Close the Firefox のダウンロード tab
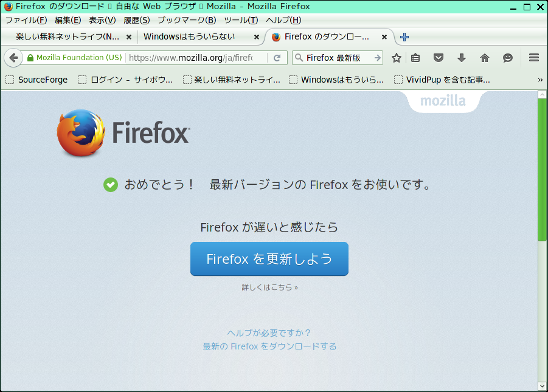548x392 pixels. 384,37
